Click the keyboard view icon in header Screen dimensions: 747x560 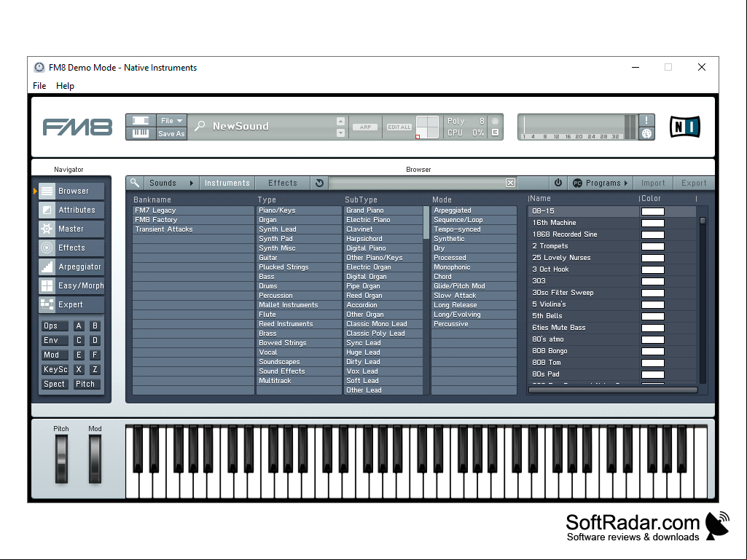click(141, 133)
